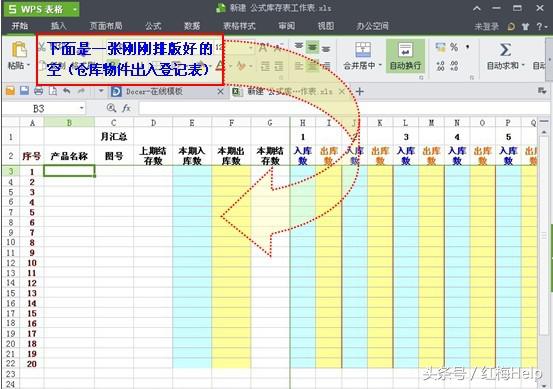Open the 粘贴 paste options dropdown arrow
553x389 pixels.
tap(28, 66)
